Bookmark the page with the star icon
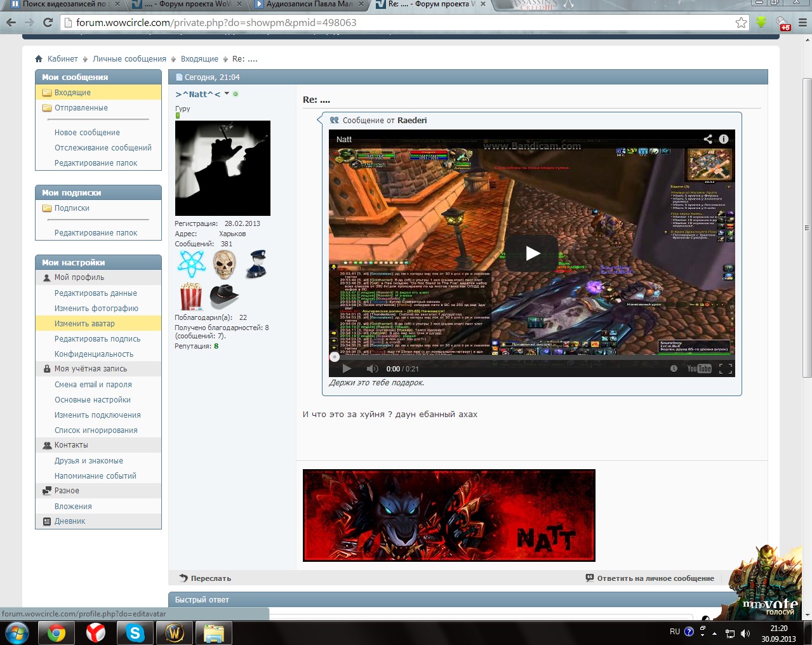The width and height of the screenshot is (812, 645). pos(741,22)
